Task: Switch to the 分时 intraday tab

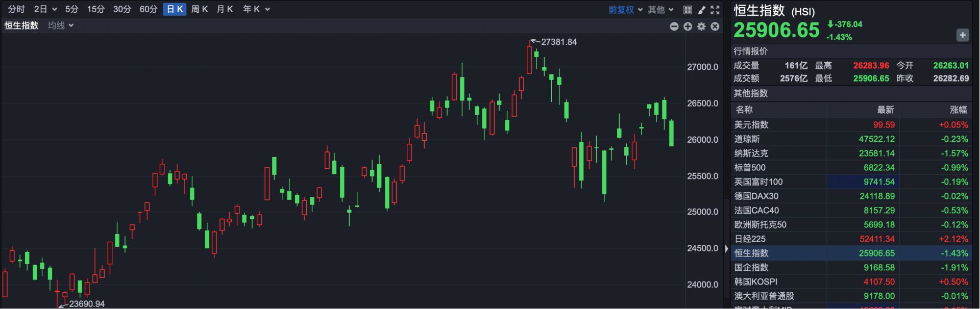Action: click(x=16, y=9)
